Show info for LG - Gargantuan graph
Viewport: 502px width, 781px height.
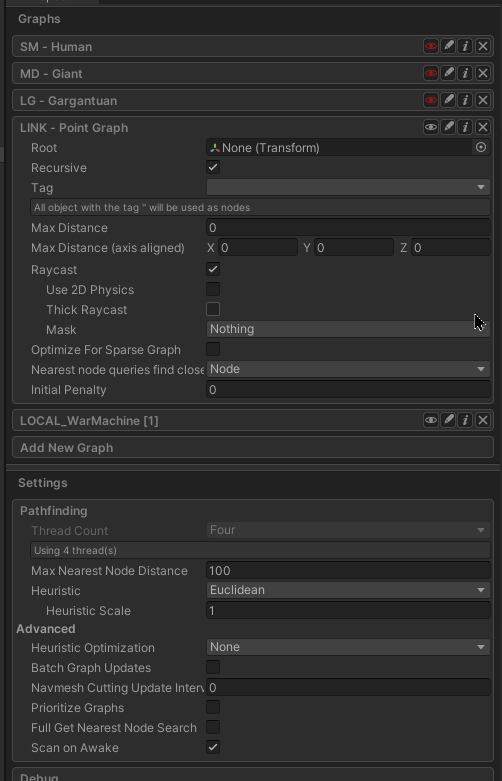[465, 100]
